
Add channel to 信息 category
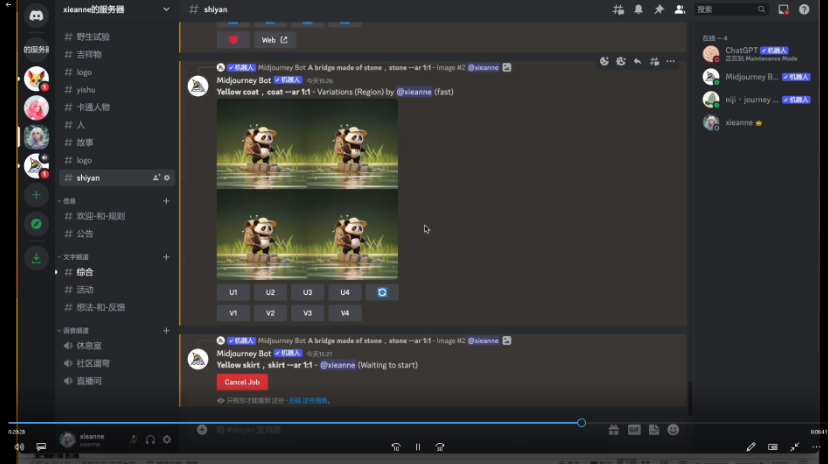coord(166,201)
